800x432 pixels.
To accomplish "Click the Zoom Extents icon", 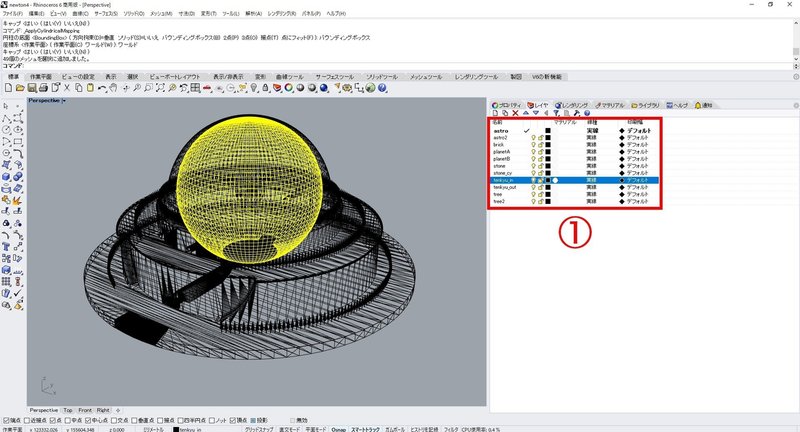I will pyautogui.click(x=160, y=88).
